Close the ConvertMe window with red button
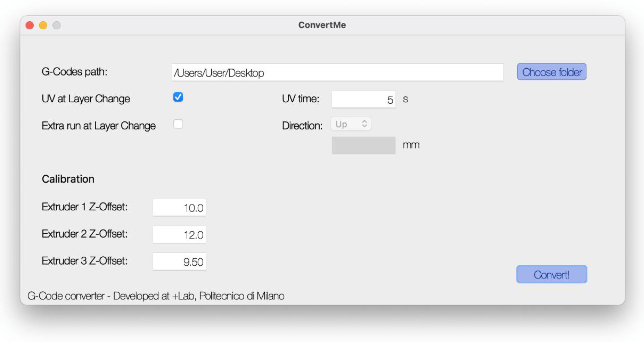 [x=30, y=25]
